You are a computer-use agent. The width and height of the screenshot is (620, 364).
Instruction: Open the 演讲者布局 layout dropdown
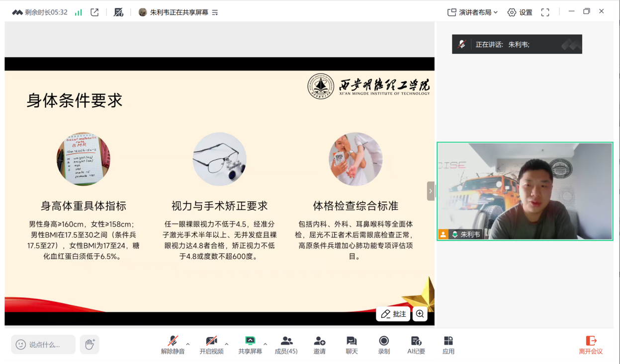pos(472,12)
